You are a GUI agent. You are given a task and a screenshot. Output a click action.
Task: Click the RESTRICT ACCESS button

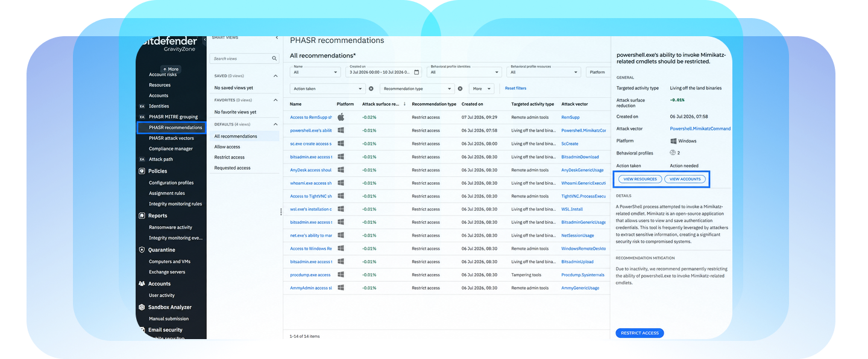[x=640, y=333]
